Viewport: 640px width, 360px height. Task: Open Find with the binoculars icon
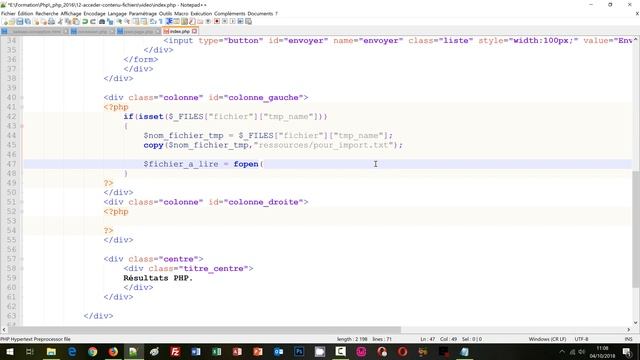[102, 21]
